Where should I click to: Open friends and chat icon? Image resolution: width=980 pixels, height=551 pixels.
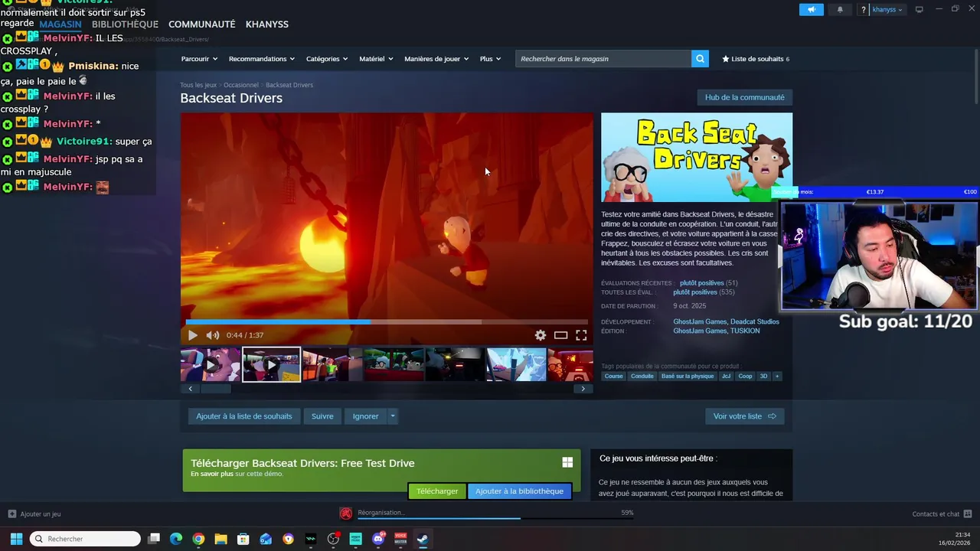(968, 514)
